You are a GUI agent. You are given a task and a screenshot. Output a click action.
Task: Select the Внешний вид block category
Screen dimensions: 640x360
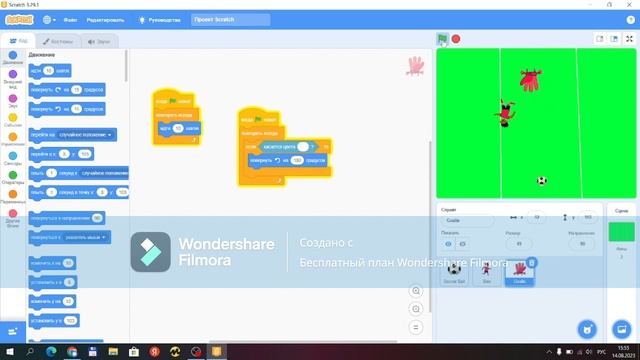tap(13, 79)
